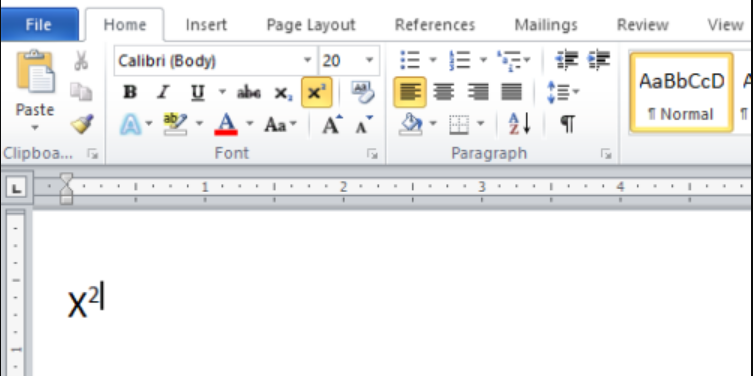Screen dimensions: 753x376
Task: Toggle Show/Hide paragraph marks
Action: coord(567,124)
